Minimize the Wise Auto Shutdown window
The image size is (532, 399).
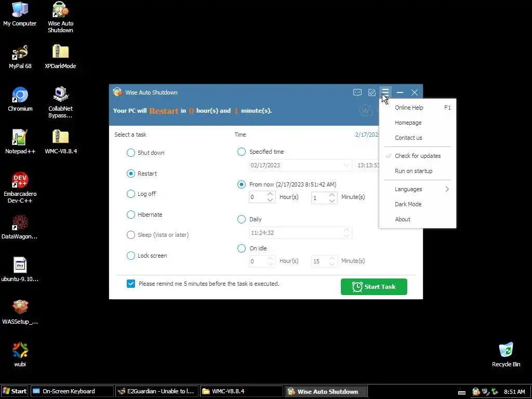tap(400, 92)
